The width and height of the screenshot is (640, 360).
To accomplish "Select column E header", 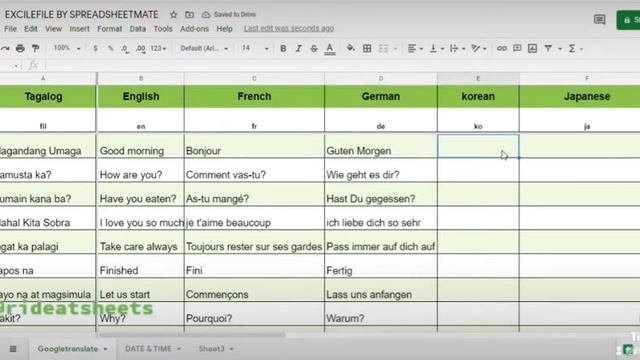I will (478, 78).
